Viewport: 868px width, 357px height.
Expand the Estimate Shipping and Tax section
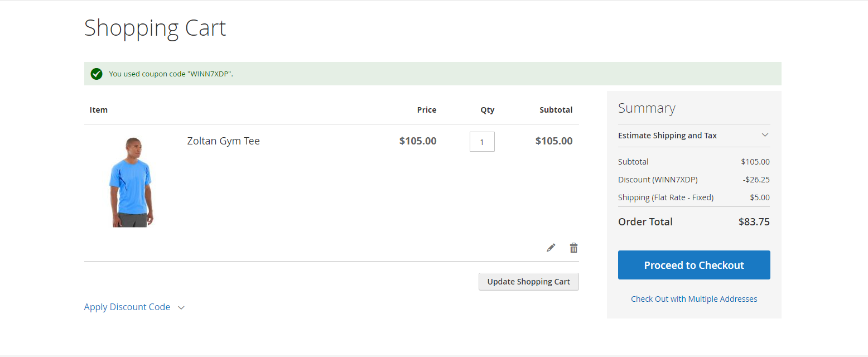click(667, 136)
